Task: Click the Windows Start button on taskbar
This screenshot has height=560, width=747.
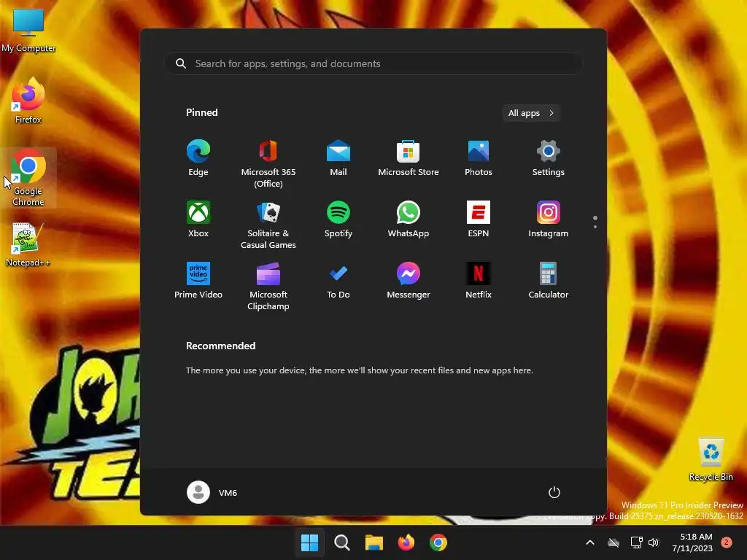Action: click(x=309, y=542)
